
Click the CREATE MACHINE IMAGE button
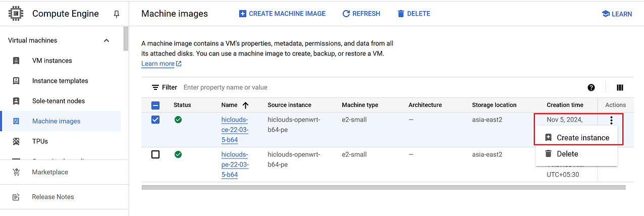(x=282, y=14)
